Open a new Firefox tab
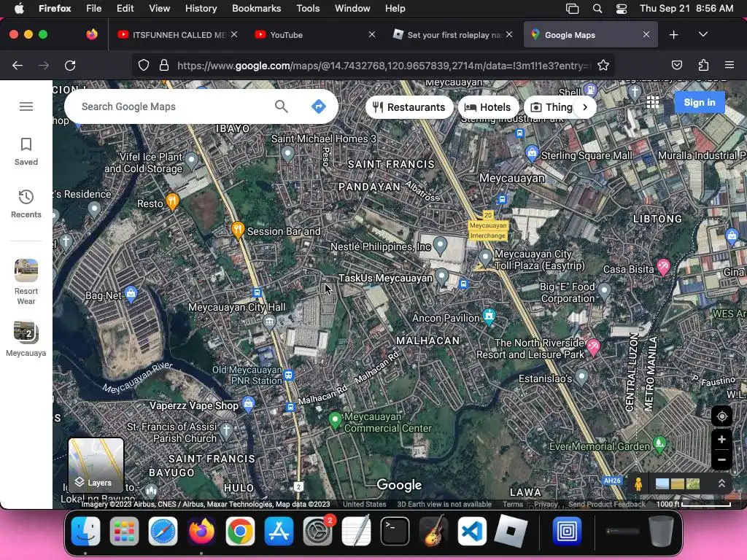 click(x=673, y=35)
